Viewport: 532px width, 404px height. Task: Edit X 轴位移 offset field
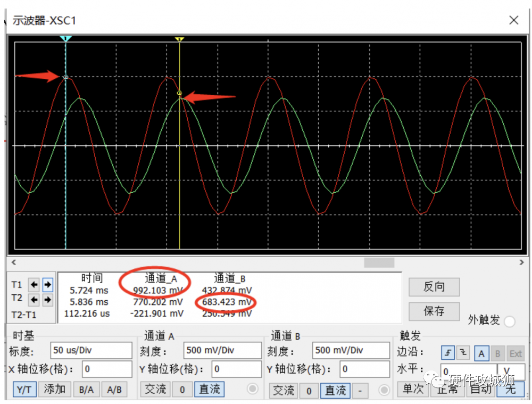107,369
